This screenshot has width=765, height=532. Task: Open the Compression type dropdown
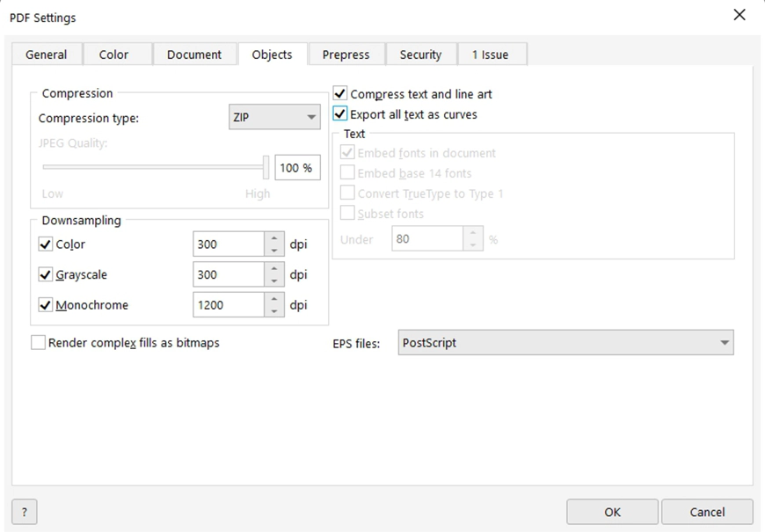coord(274,117)
